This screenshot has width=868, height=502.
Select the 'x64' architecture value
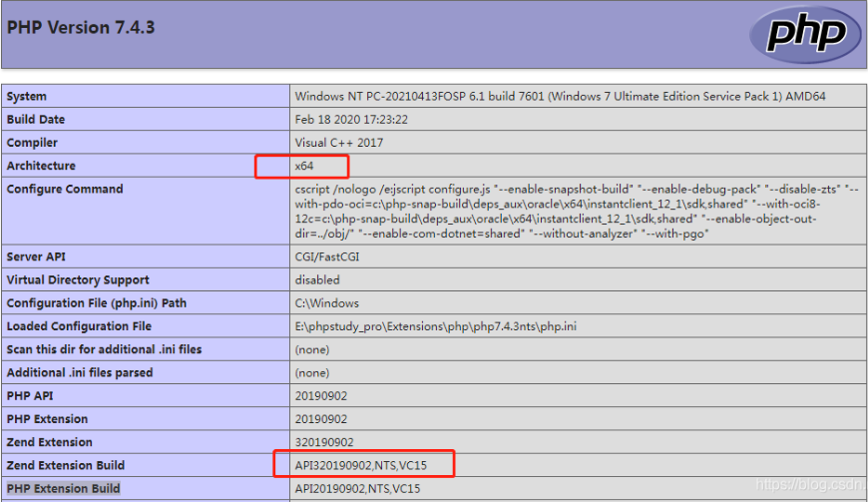tap(304, 166)
